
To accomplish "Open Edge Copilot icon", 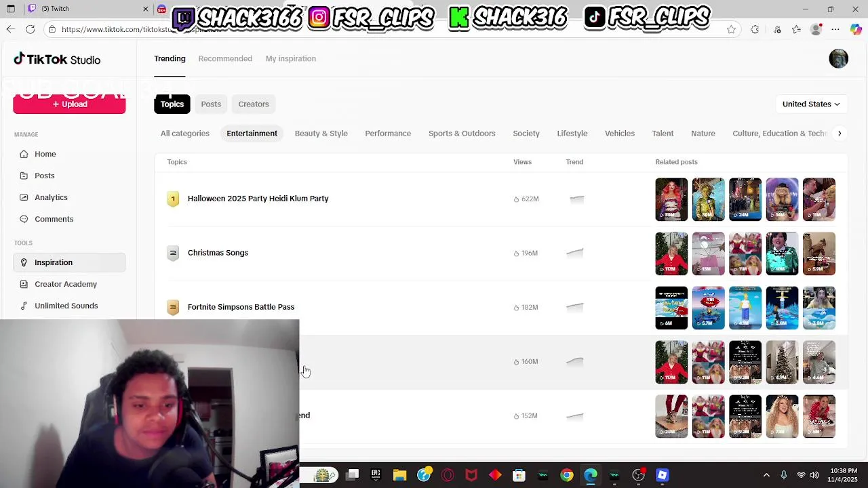I will click(856, 29).
